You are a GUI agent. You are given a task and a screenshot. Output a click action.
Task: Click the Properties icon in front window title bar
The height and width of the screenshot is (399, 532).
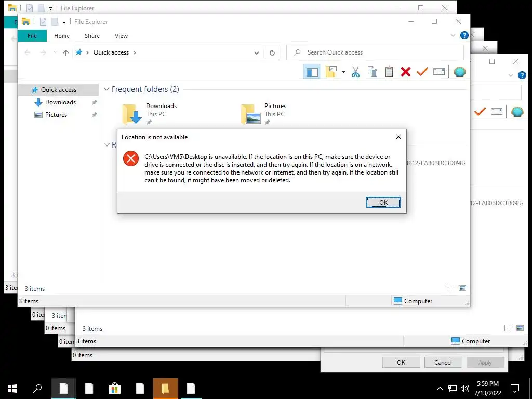(x=43, y=22)
